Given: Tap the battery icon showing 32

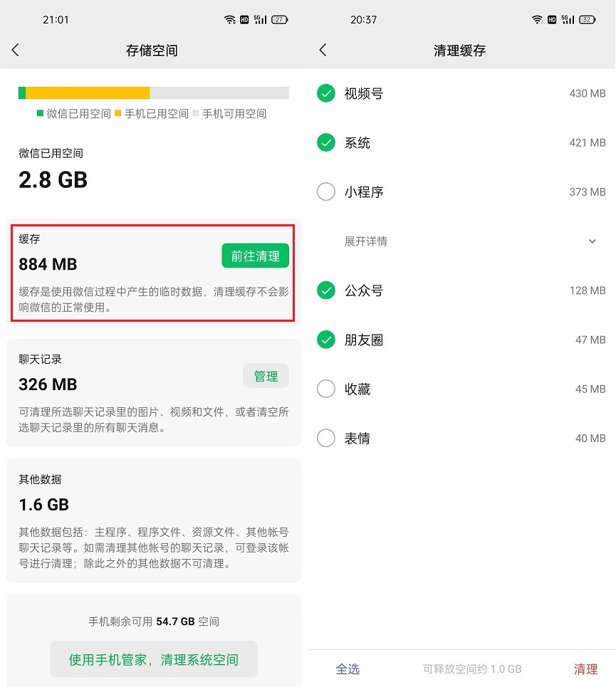Looking at the screenshot, I should coord(587,20).
